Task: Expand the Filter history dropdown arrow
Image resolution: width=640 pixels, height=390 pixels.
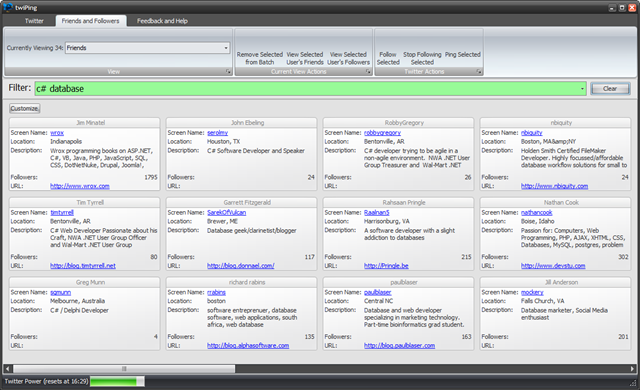Action: [582, 89]
